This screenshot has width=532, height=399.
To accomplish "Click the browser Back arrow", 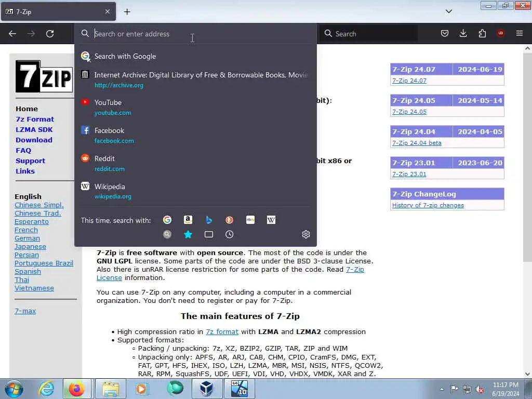I will pyautogui.click(x=12, y=34).
